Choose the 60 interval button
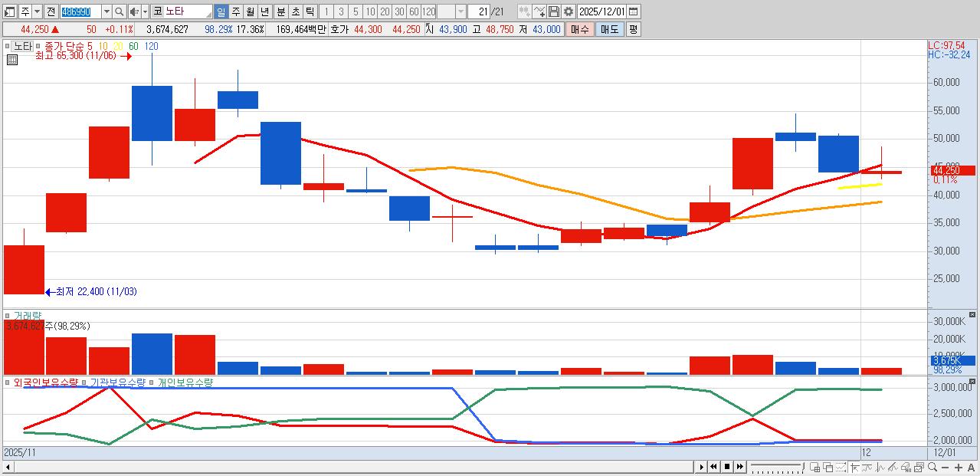Viewport: 980px width, 476px height. coord(414,11)
